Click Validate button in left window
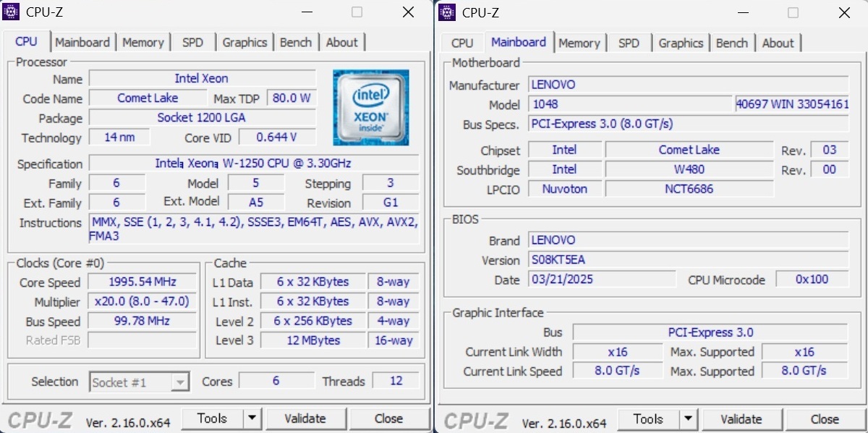Image resolution: width=868 pixels, height=433 pixels. (305, 418)
